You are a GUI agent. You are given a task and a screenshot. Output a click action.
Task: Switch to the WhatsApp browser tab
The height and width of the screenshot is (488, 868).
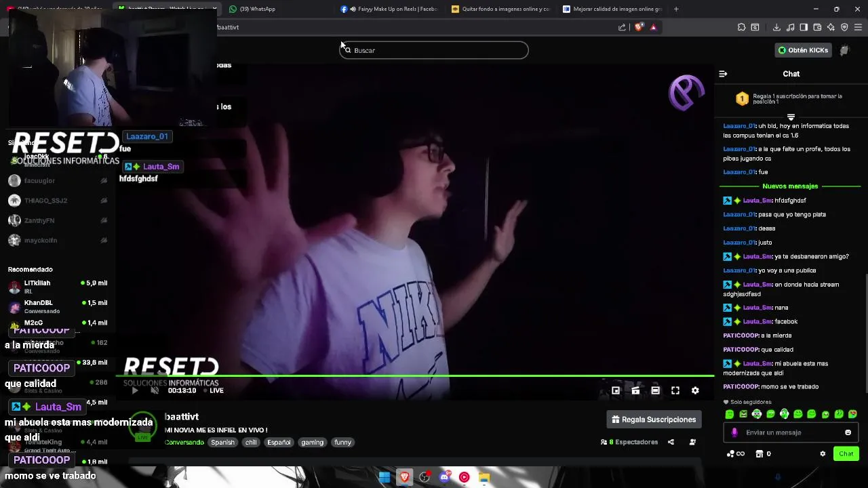click(x=277, y=9)
